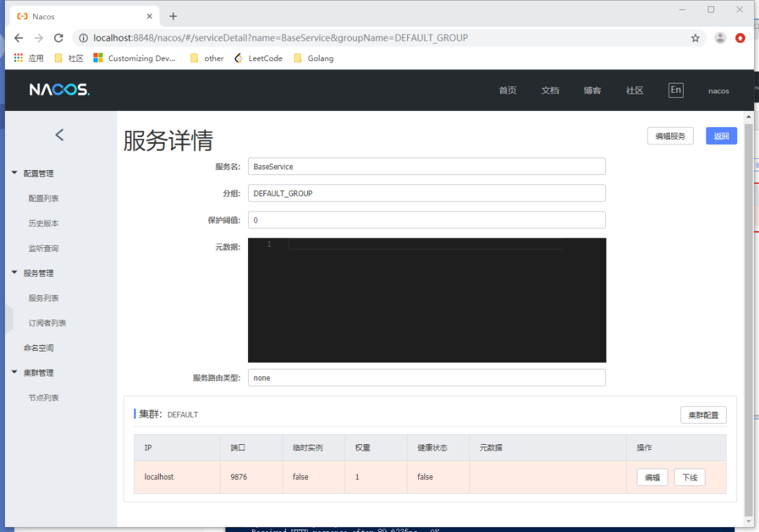Click the 分组 DEFAULT_GROUP field
Viewport: 759px width, 532px height.
[427, 193]
